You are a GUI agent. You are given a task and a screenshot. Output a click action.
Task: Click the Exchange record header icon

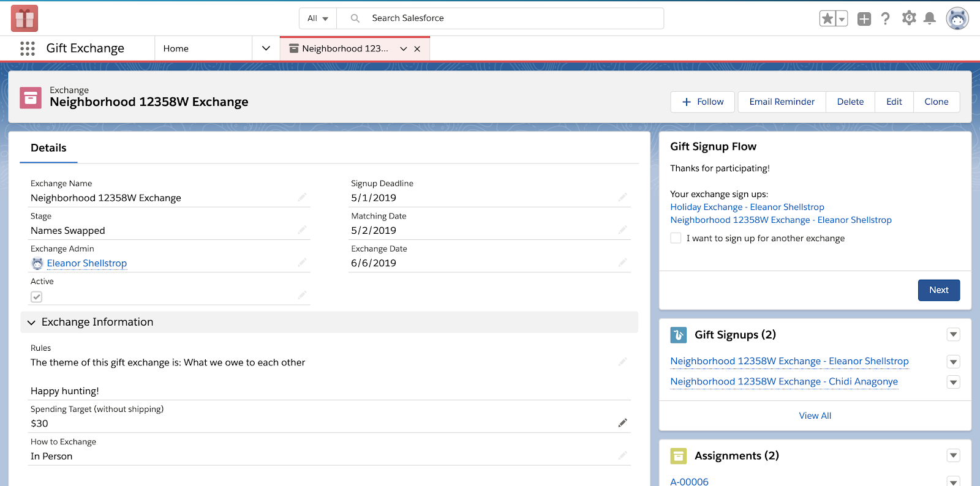(x=31, y=97)
